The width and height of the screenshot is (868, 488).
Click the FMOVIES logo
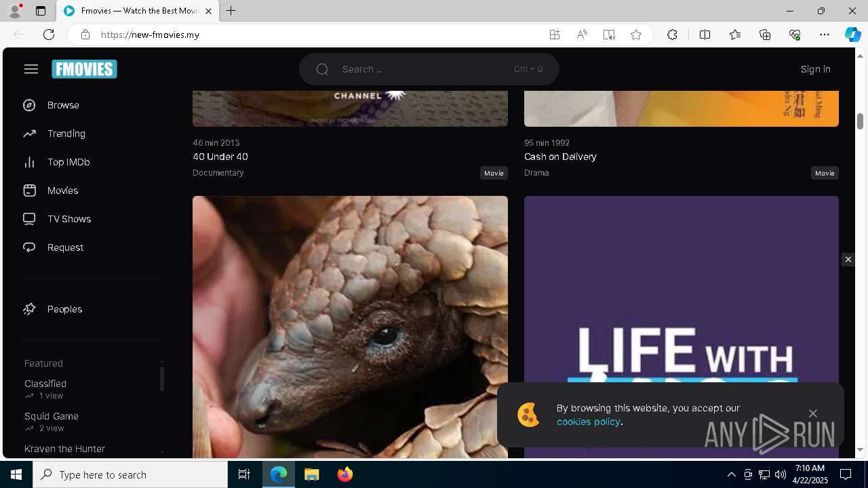click(x=84, y=69)
